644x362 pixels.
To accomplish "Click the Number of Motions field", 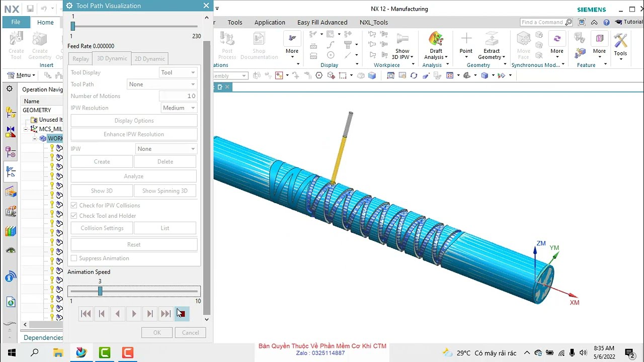I will click(178, 96).
